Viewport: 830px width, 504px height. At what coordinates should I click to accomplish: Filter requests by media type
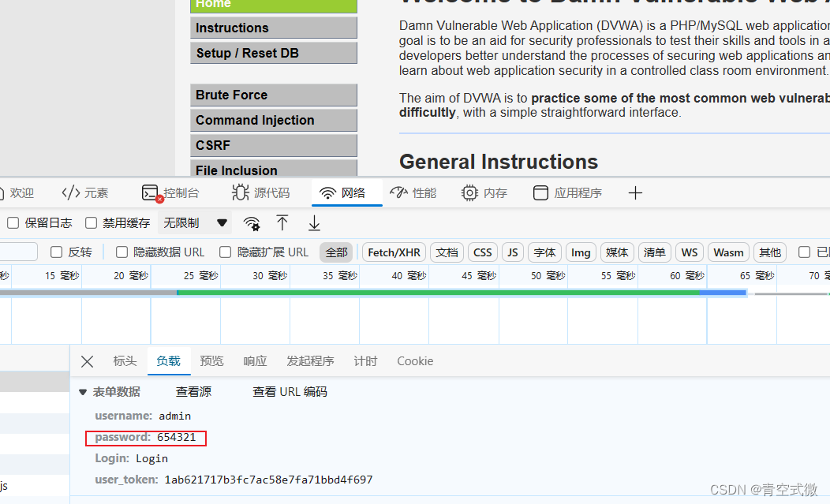(x=617, y=252)
